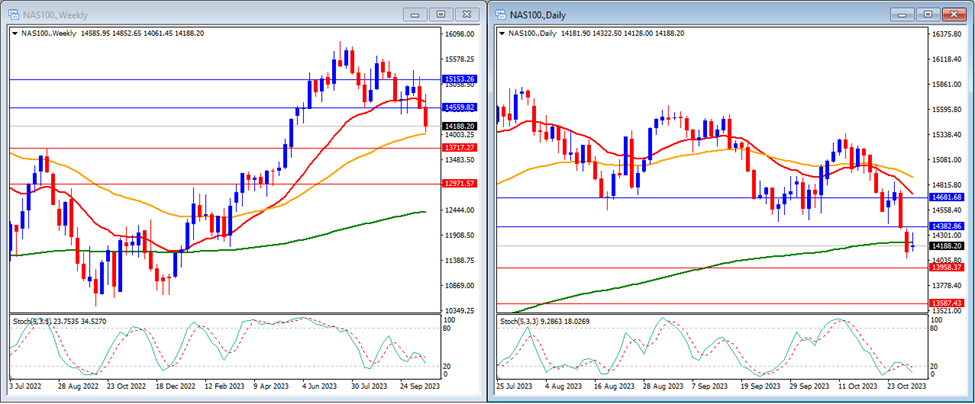
Task: Click the 15861.00 value on Daily price axis
Action: (x=947, y=85)
